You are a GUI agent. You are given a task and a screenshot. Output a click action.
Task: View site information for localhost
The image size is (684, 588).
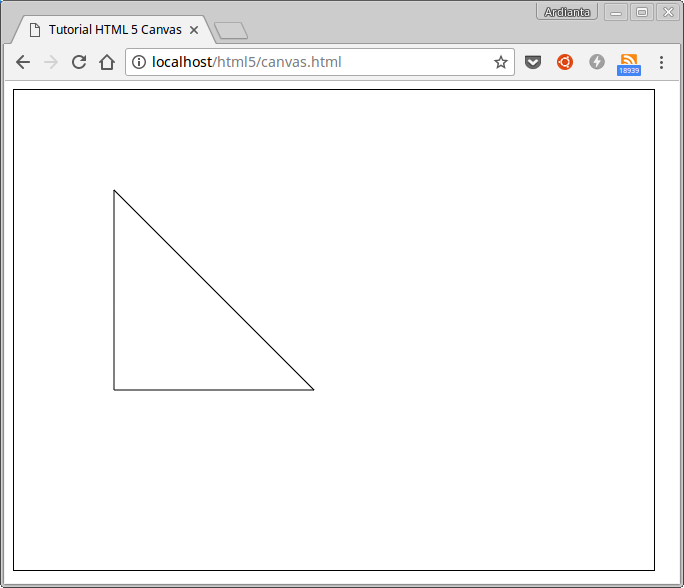139,62
